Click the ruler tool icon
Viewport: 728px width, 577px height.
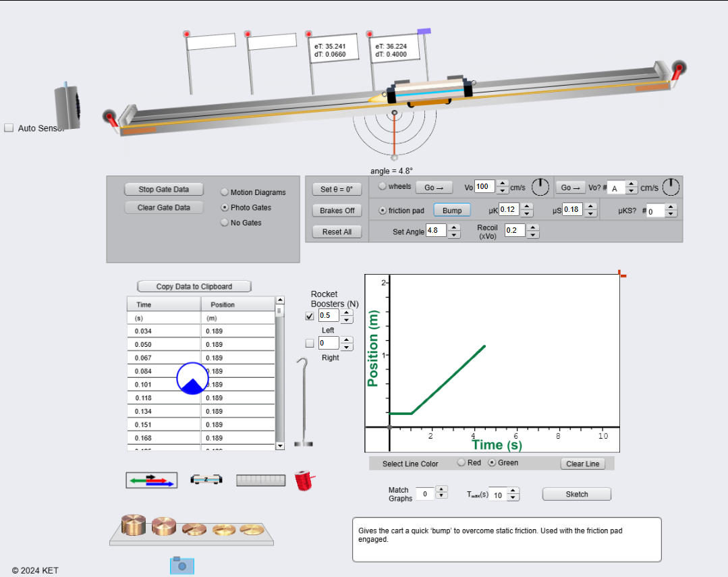tap(261, 480)
